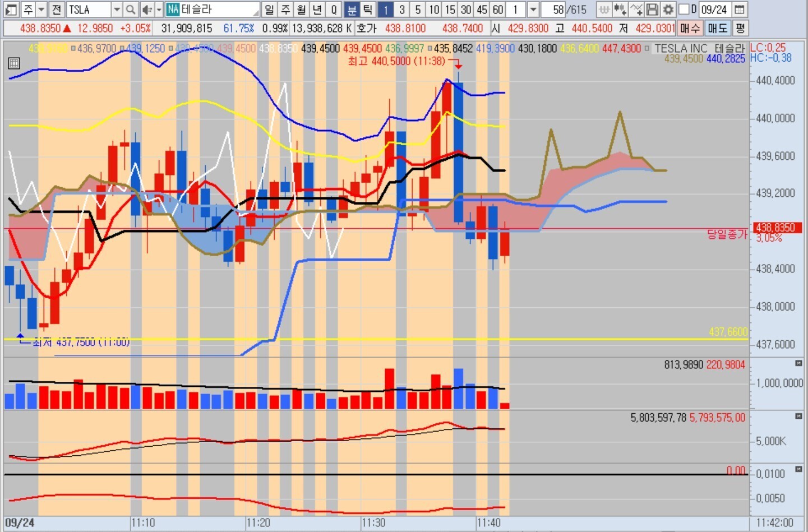Choose the 10-minute interval button

[x=434, y=10]
